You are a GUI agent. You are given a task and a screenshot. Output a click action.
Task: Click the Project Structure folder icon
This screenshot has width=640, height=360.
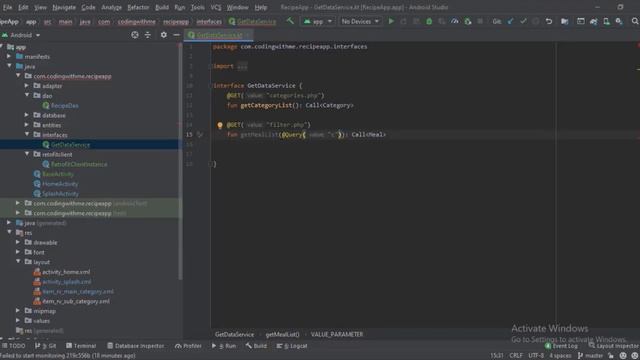pyautogui.click(x=564, y=21)
